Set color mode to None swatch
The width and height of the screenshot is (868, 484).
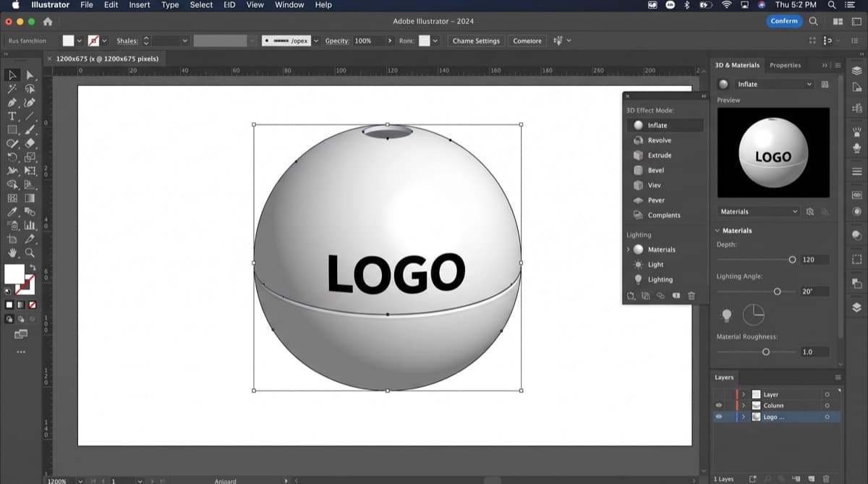(31, 305)
